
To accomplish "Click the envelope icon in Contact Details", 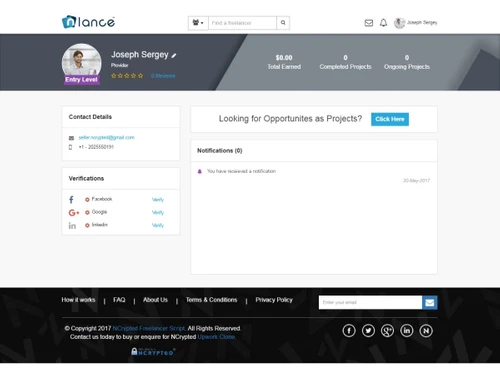I will coord(71,138).
